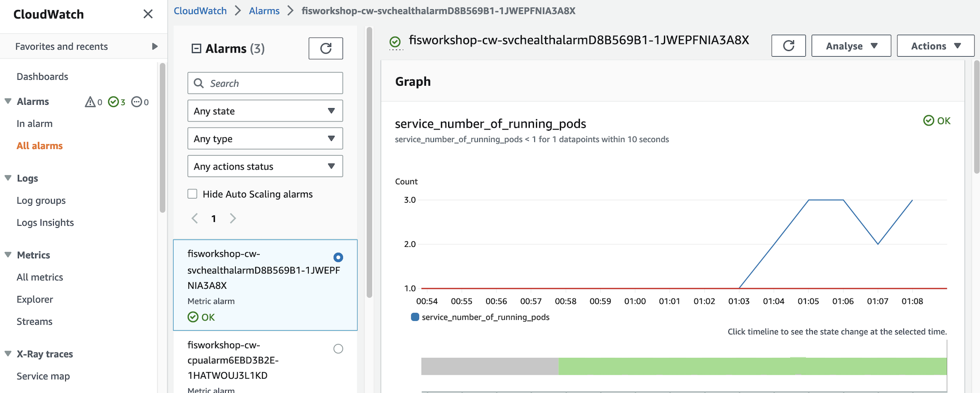Click the Graph section heading
The image size is (980, 393).
coord(413,82)
